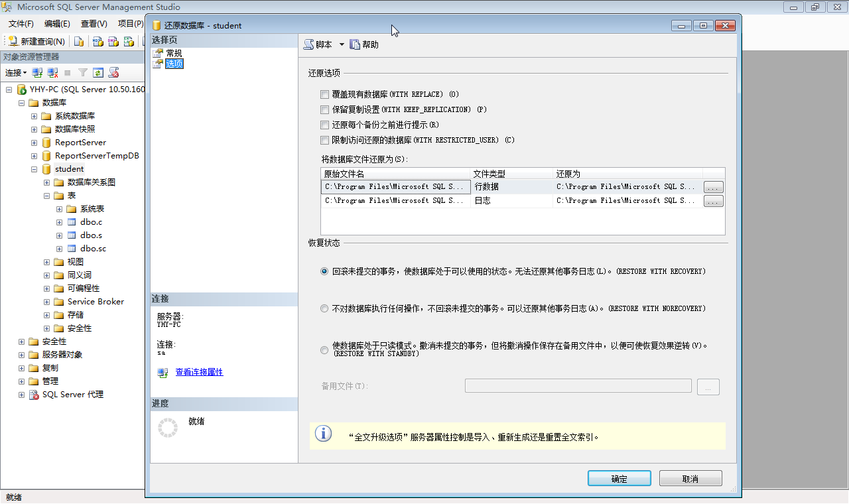Open the 项目(P) menu
Screen dimensions: 849x504
point(130,24)
